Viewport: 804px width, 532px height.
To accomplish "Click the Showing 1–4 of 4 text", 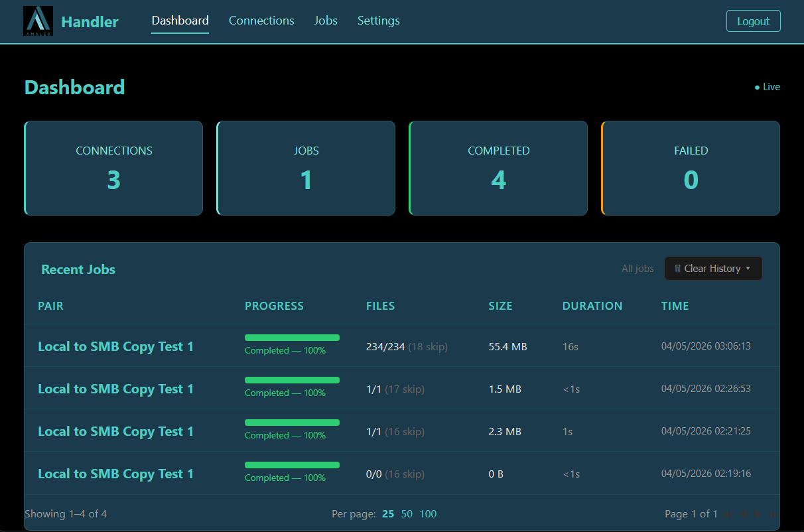I will pyautogui.click(x=66, y=514).
